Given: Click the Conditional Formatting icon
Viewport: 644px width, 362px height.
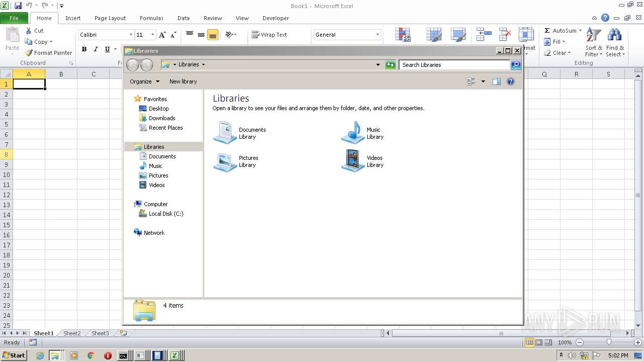Looking at the screenshot, I should [x=403, y=35].
